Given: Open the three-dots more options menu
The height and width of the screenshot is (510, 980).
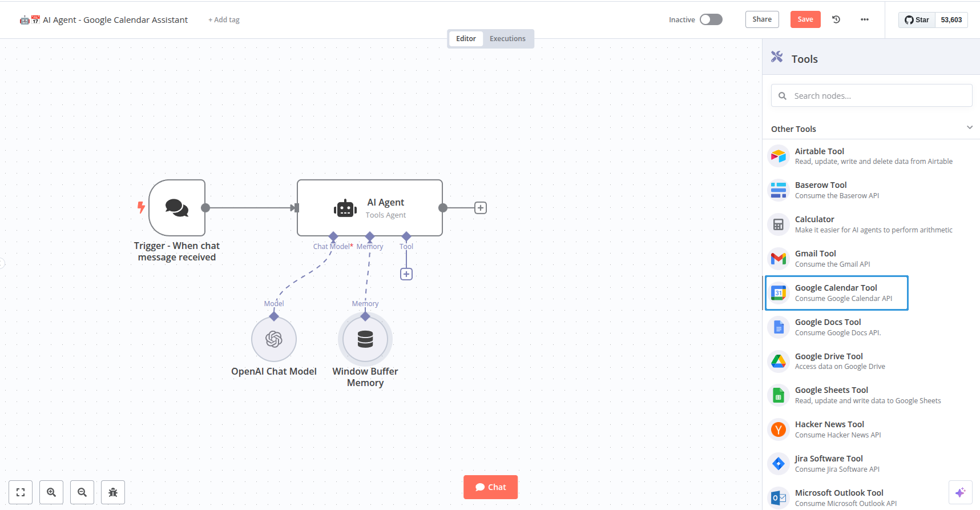Looking at the screenshot, I should click(x=865, y=19).
